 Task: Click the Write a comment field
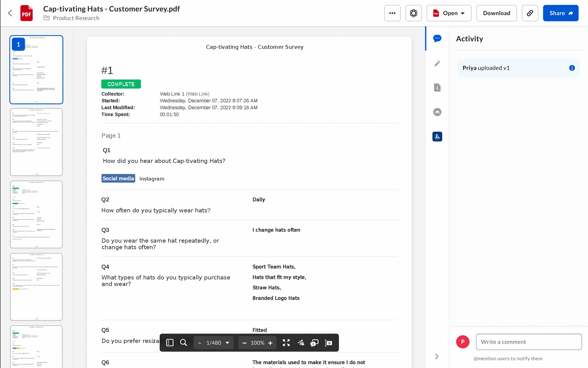tap(529, 342)
